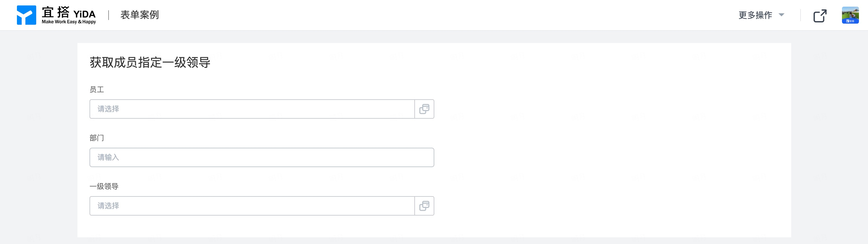Click the Make Work Easy & Happy tagline

[69, 21]
